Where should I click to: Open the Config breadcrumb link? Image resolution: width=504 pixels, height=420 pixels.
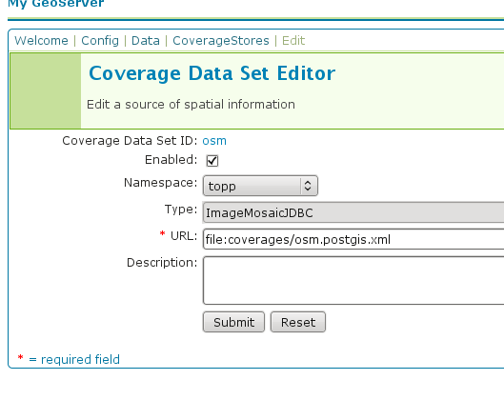[x=100, y=41]
